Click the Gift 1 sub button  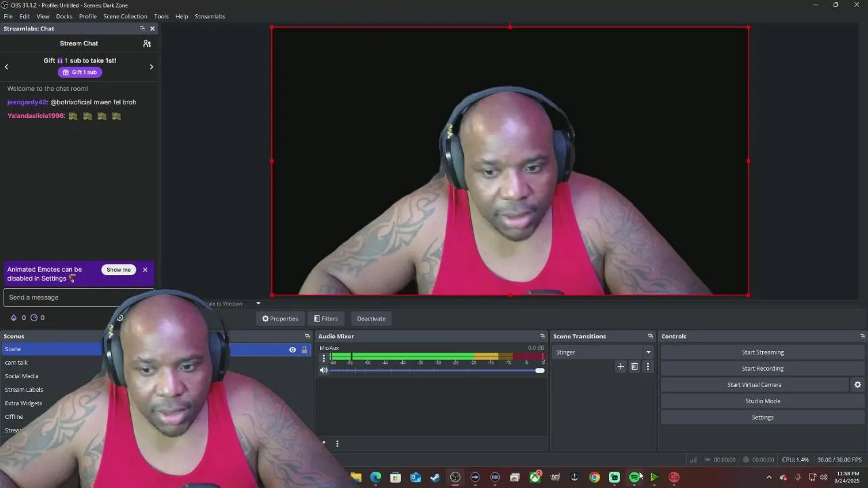click(x=80, y=72)
